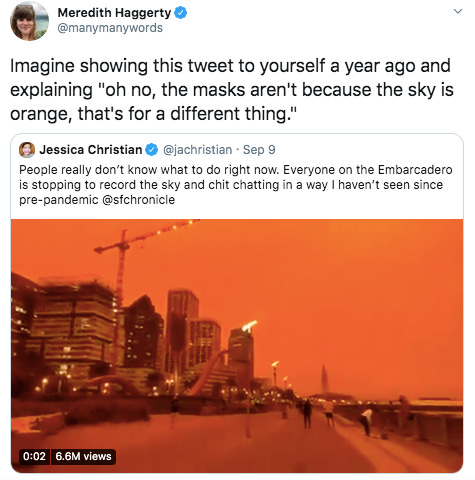Open the Sep 9 timestamp
This screenshot has height=480, width=475.
259,150
